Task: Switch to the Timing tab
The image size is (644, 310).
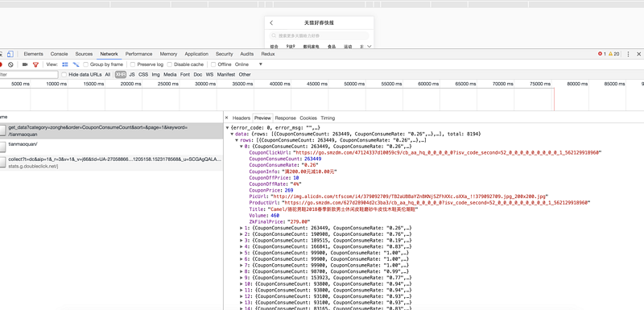Action: point(328,118)
